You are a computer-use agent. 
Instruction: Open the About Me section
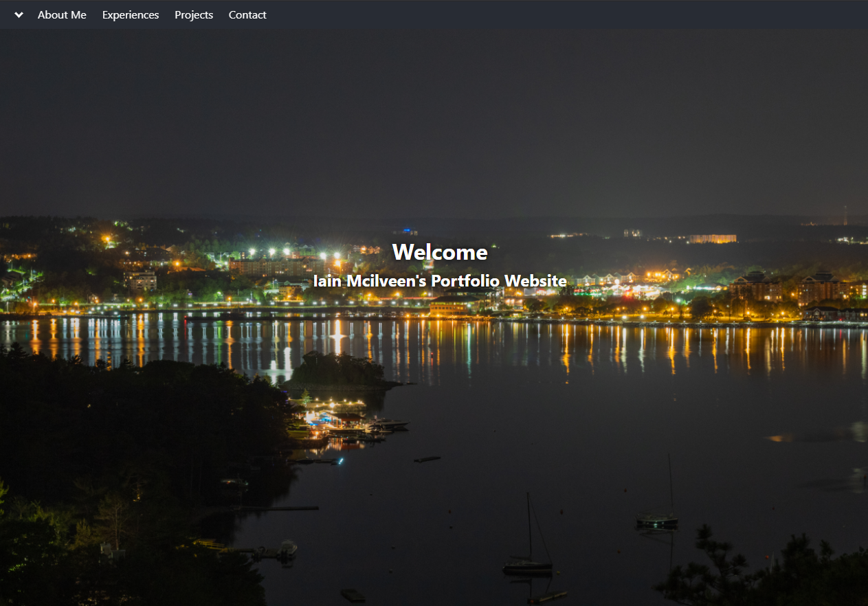[62, 15]
